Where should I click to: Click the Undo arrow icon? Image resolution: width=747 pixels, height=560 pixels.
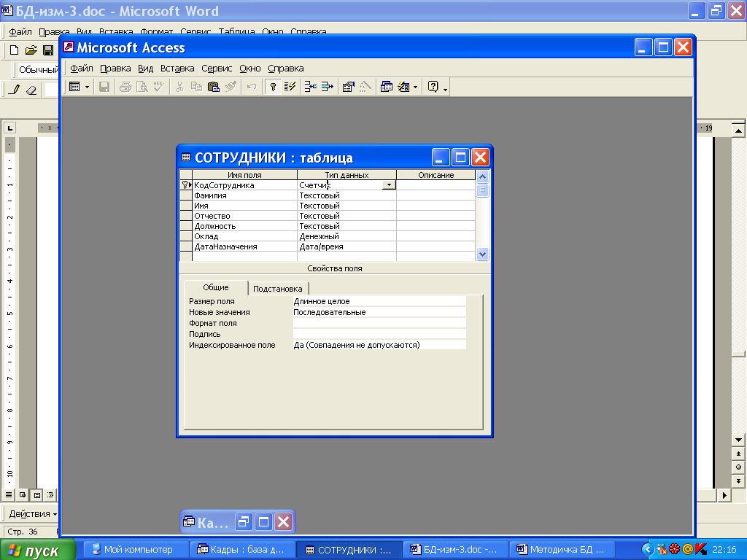click(x=252, y=87)
